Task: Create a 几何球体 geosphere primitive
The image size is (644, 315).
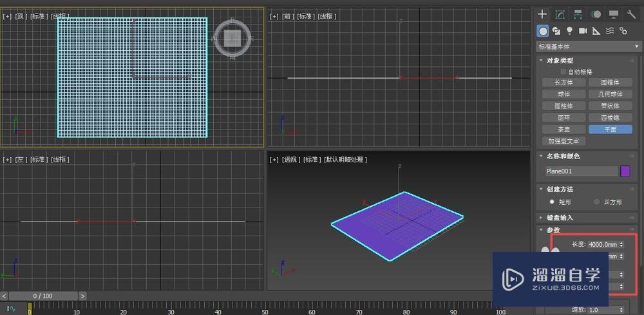Action: [x=611, y=94]
